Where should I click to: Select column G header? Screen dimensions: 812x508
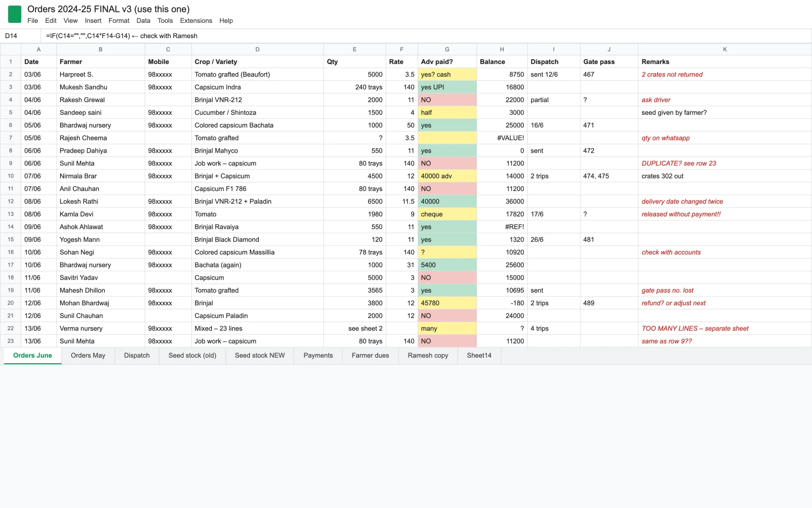point(447,50)
